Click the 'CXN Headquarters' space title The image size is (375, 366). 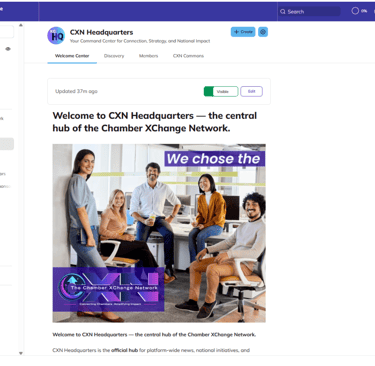coord(101,32)
